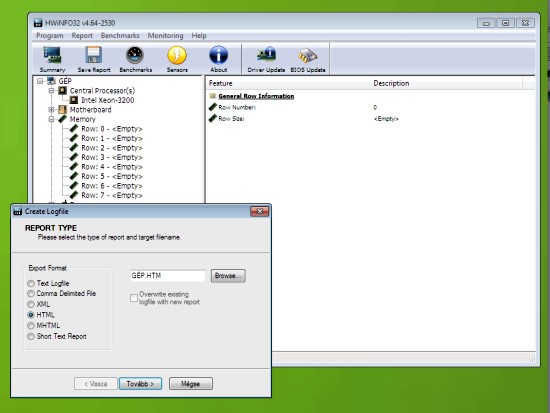Collapse the Central Processor(s) node
The width and height of the screenshot is (550, 413).
pos(51,91)
